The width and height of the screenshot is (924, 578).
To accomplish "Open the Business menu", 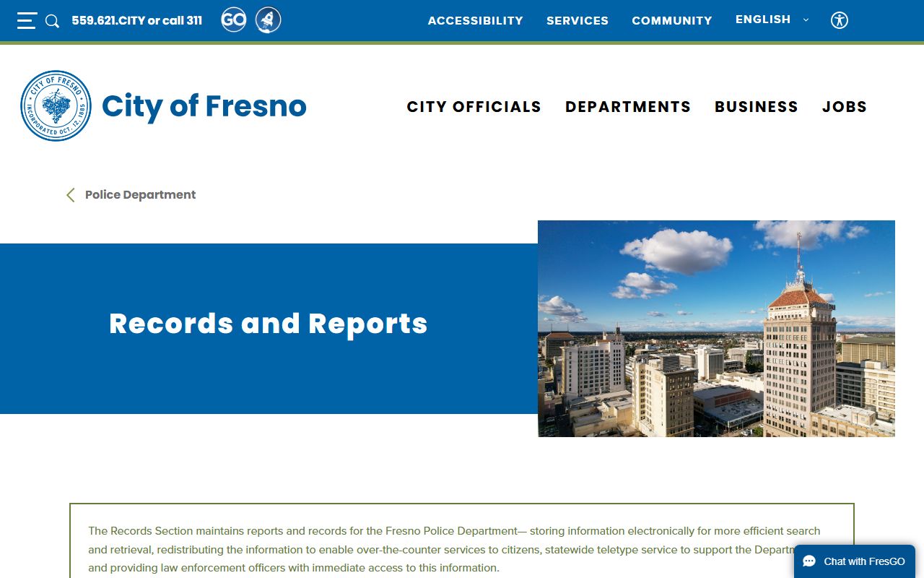I will 757,107.
